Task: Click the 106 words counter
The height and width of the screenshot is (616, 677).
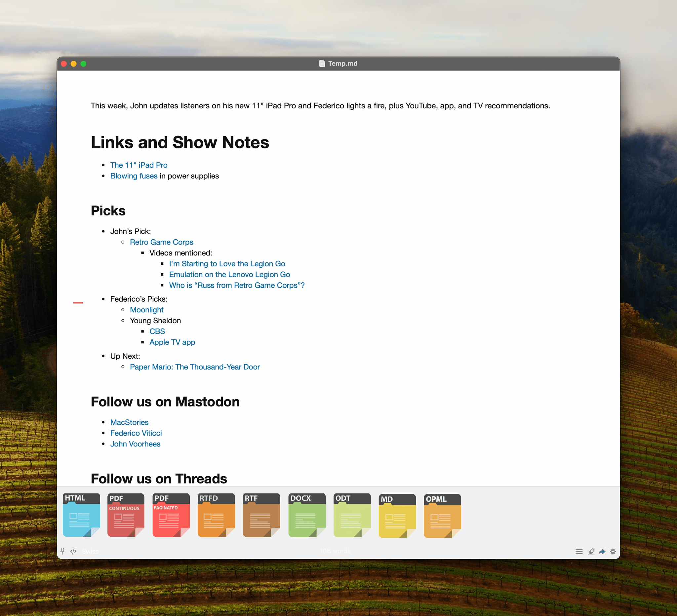Action: (335, 551)
